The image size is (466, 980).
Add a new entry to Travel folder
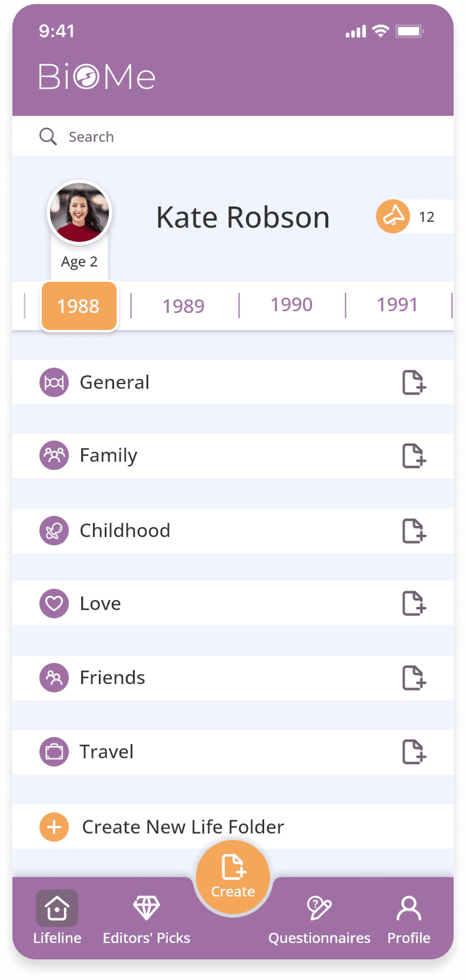click(x=414, y=751)
